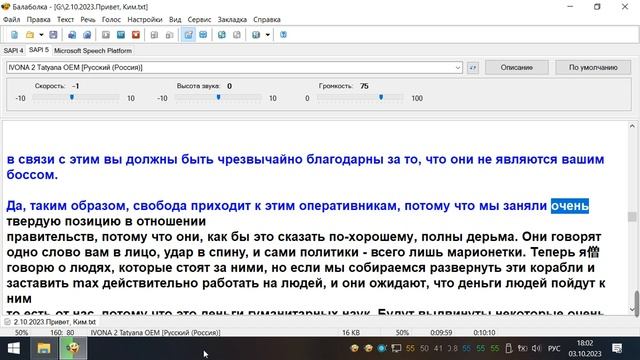Click the USB safely remove tray icon
Viewport: 640px width, 360px height.
[509, 348]
